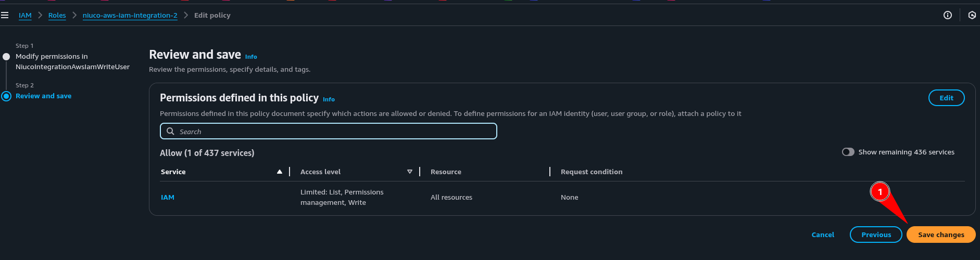Click the Review and save step label

pyautogui.click(x=44, y=96)
